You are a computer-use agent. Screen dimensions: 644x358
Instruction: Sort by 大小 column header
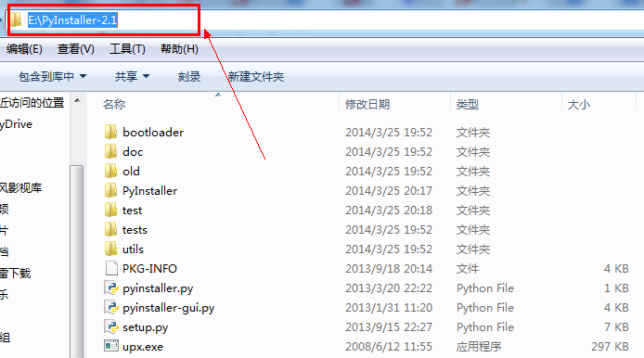[x=579, y=104]
